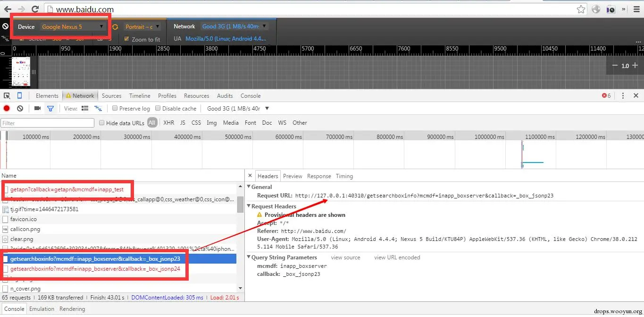
Task: Click the camera extension icon
Action: (x=611, y=9)
